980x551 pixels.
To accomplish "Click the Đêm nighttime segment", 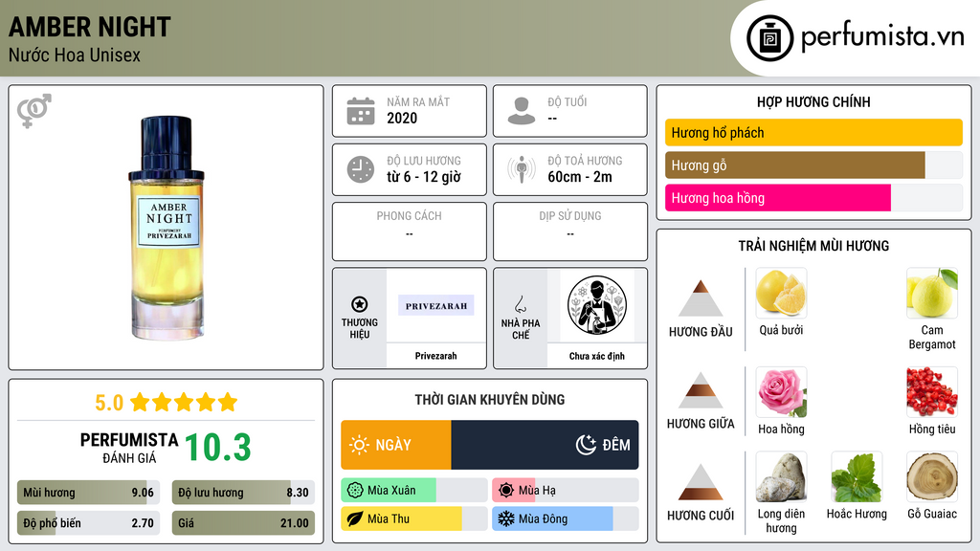I will [545, 445].
